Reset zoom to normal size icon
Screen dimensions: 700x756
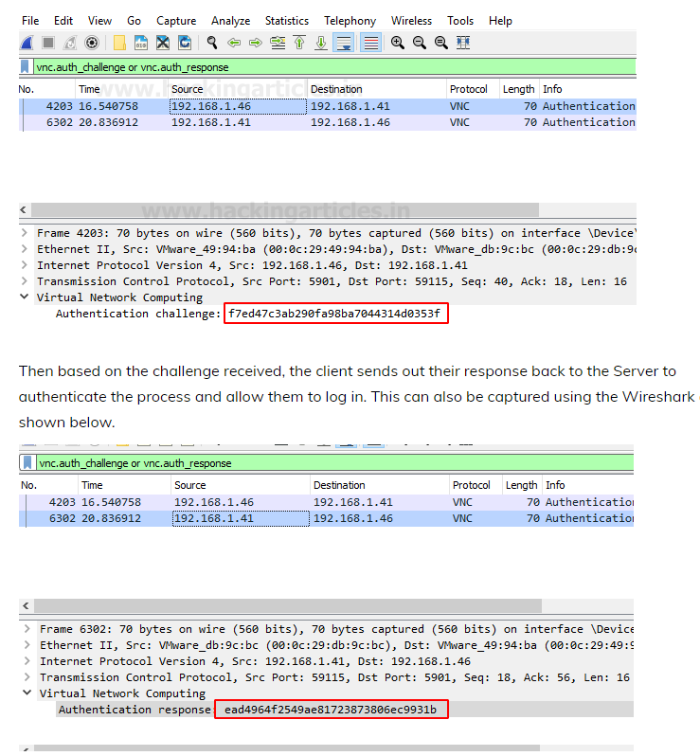coord(441,43)
